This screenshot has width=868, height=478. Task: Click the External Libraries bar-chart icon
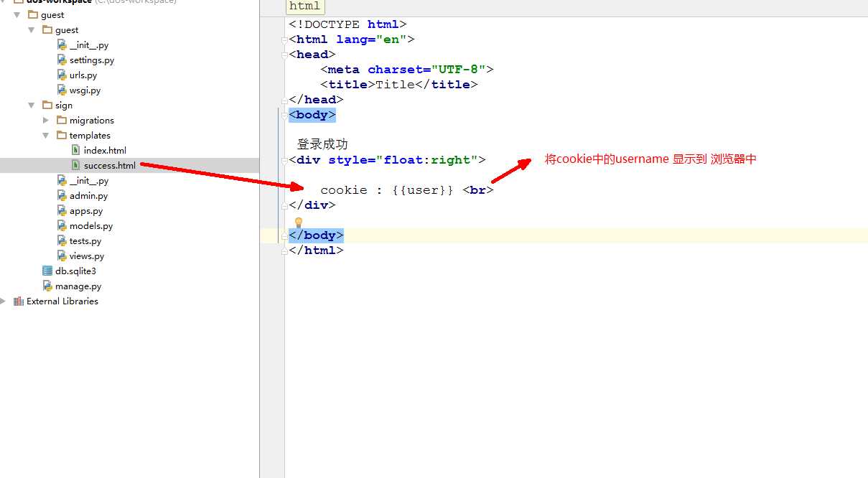click(19, 301)
